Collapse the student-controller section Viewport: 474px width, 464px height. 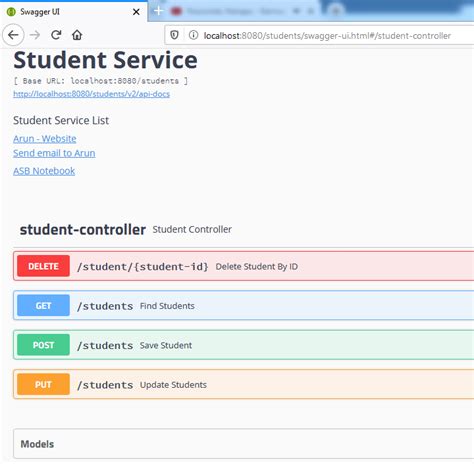(83, 230)
